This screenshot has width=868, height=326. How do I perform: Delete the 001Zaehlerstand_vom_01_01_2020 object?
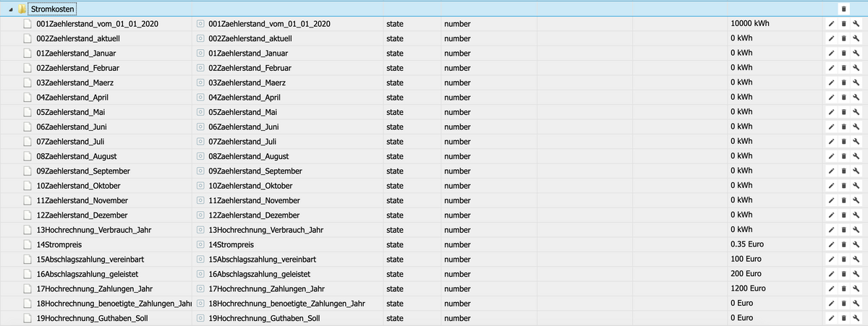click(x=843, y=24)
